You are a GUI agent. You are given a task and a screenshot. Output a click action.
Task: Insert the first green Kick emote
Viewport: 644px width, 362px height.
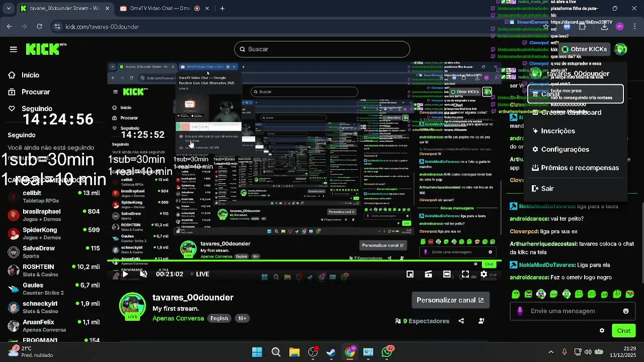tap(516, 294)
